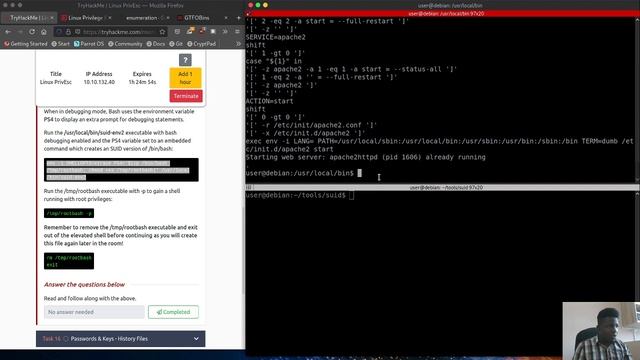Click the expiry countdown timer
The width and height of the screenshot is (640, 360).
click(142, 82)
